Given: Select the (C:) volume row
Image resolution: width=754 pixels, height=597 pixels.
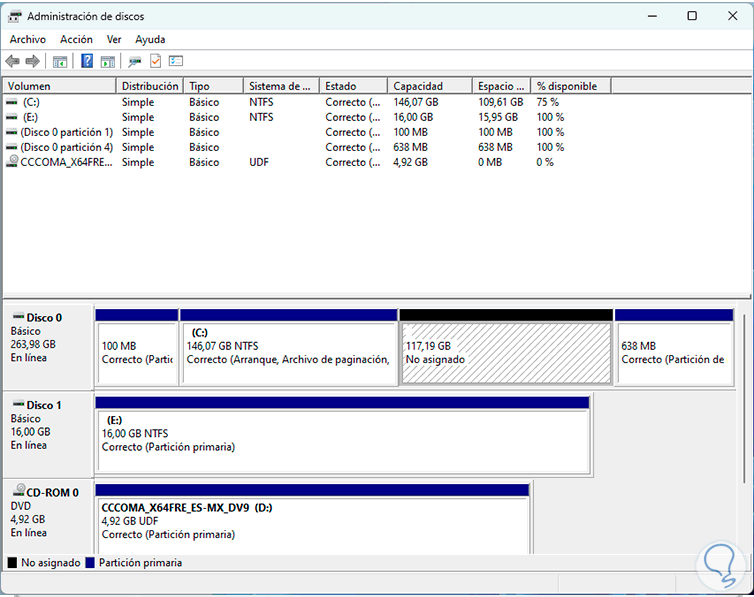Looking at the screenshot, I should (308, 102).
